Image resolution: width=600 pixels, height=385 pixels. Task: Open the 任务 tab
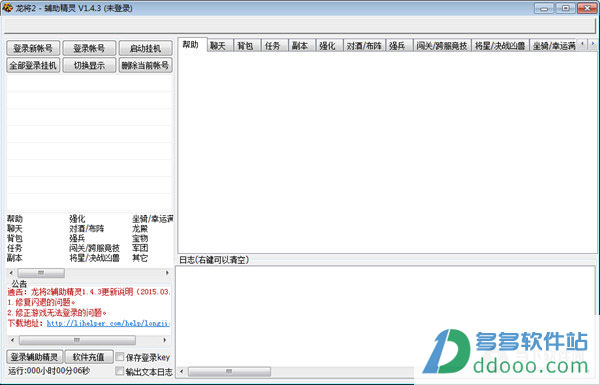[274, 46]
